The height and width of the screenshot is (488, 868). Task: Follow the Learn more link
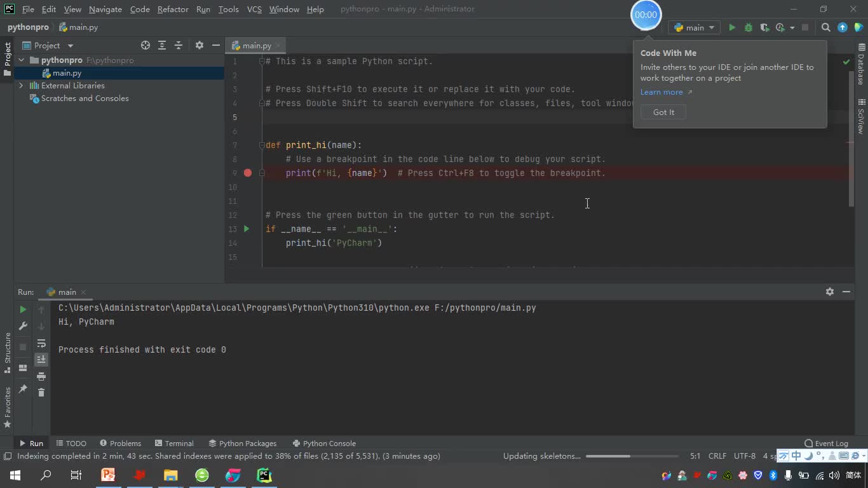point(661,92)
